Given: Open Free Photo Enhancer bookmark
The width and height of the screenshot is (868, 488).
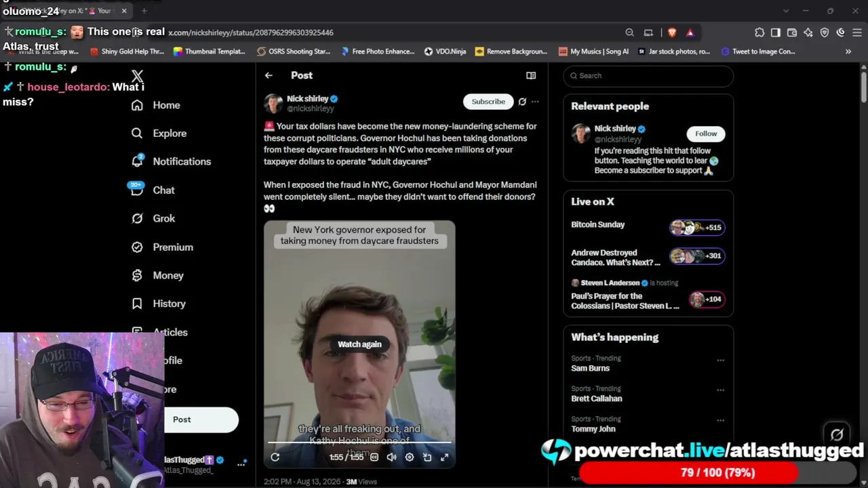Looking at the screenshot, I should (378, 52).
